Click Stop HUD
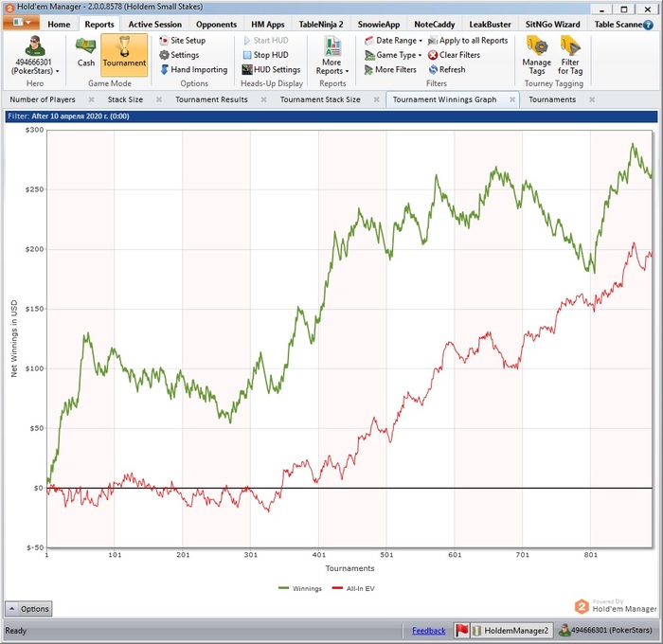This screenshot has width=663, height=644. click(266, 55)
